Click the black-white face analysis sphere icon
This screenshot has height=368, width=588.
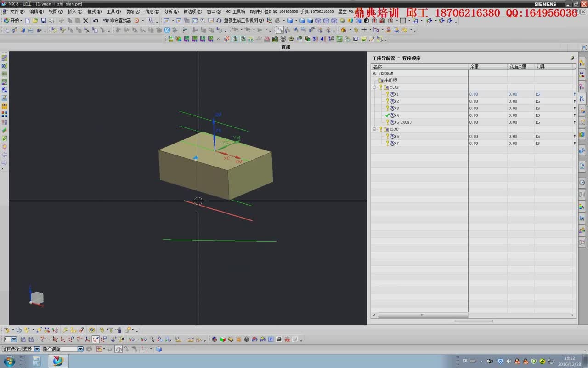coord(366,21)
